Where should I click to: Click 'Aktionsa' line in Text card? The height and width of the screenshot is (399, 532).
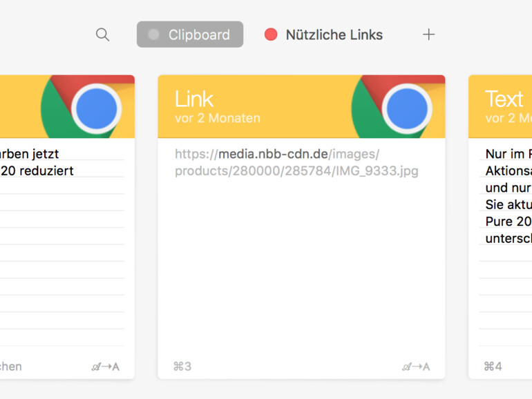509,171
